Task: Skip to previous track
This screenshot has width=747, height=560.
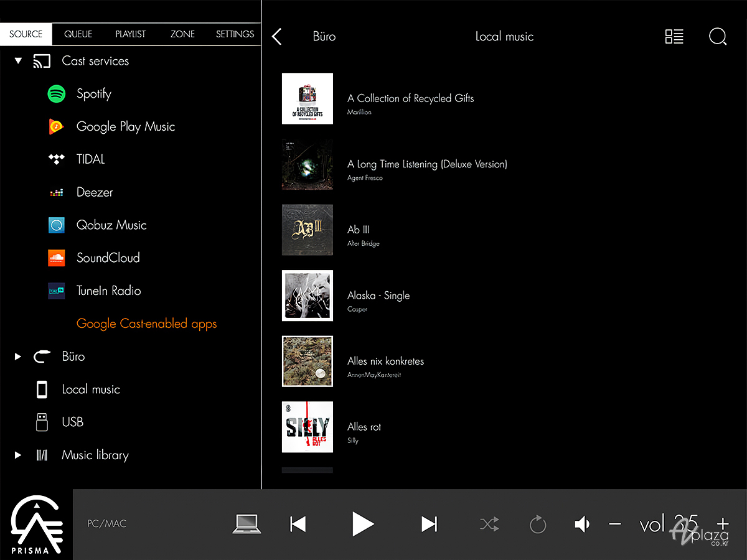Action: pyautogui.click(x=298, y=524)
